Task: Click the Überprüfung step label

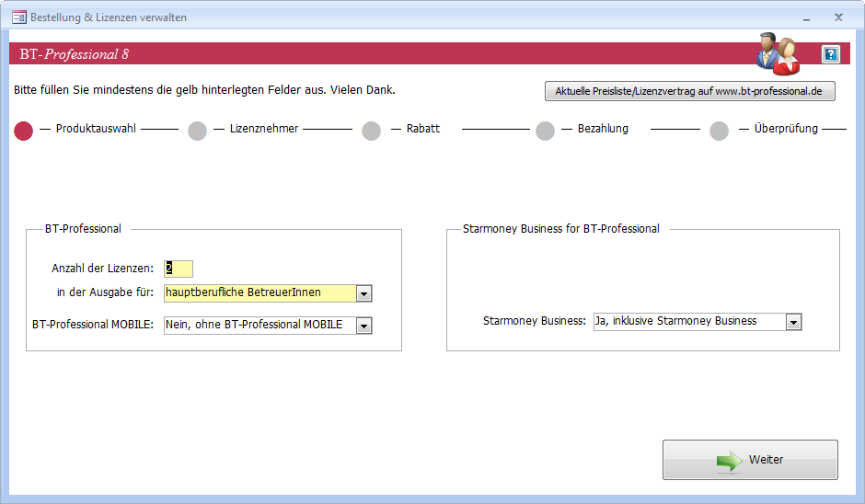Action: (x=786, y=129)
